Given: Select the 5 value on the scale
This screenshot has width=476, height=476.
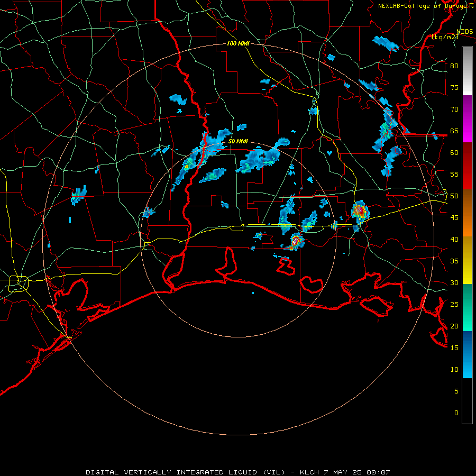Looking at the screenshot, I should tap(456, 391).
